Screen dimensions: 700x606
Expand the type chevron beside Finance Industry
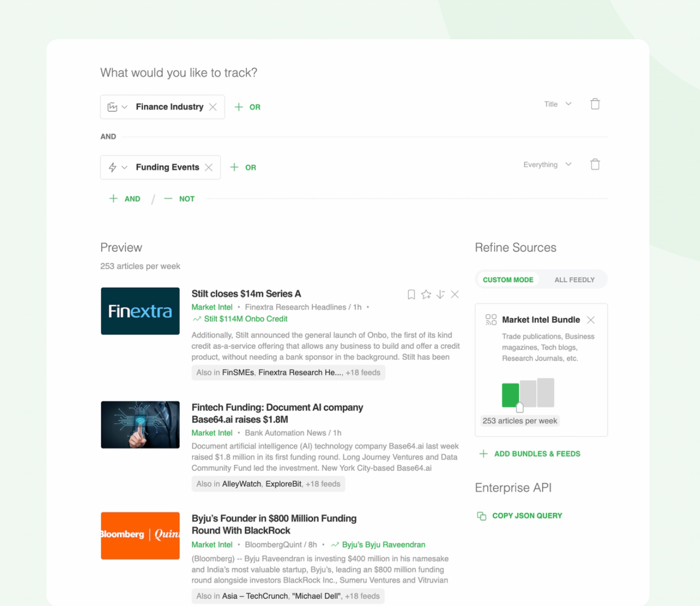(124, 107)
